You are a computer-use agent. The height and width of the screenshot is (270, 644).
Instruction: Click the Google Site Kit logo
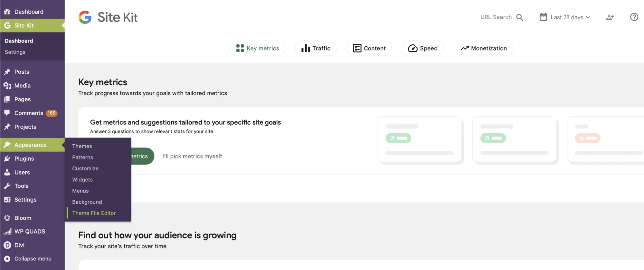(85, 17)
